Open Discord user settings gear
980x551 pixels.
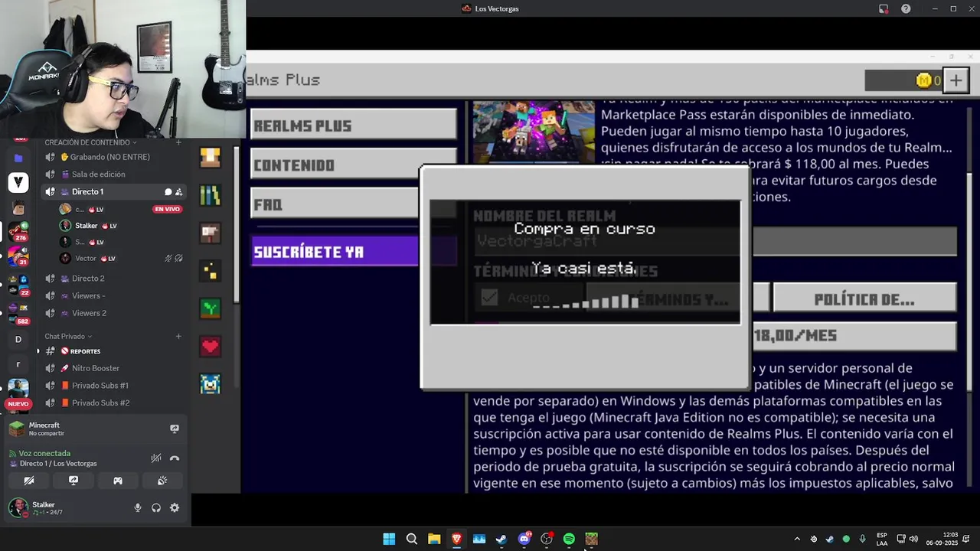coord(175,507)
